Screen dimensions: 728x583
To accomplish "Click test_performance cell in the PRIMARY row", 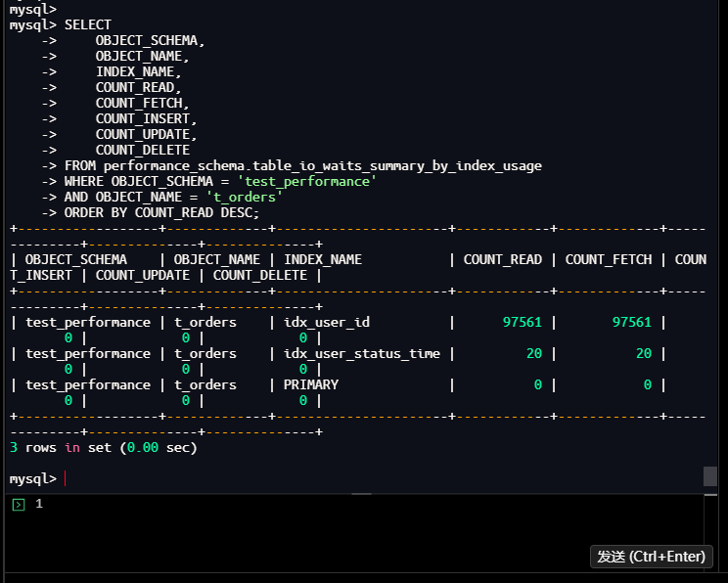I will tap(88, 384).
